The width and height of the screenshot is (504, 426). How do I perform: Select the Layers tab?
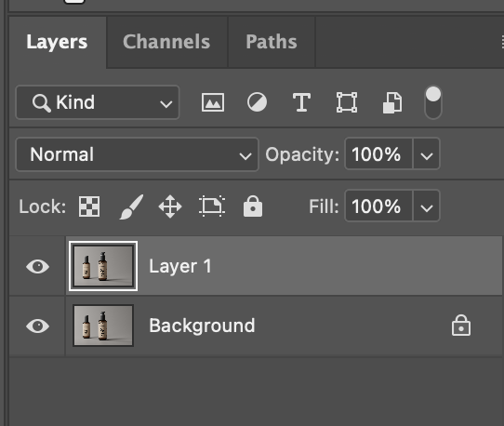click(57, 42)
